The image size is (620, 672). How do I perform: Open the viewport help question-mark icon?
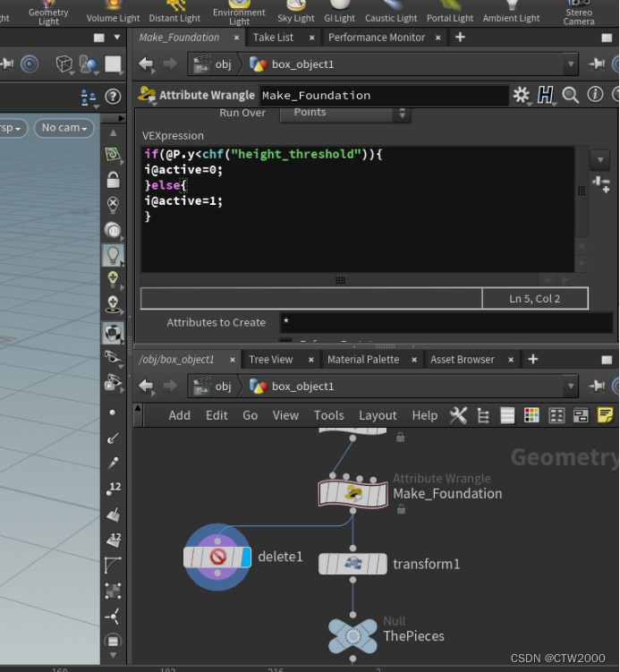pos(113,97)
